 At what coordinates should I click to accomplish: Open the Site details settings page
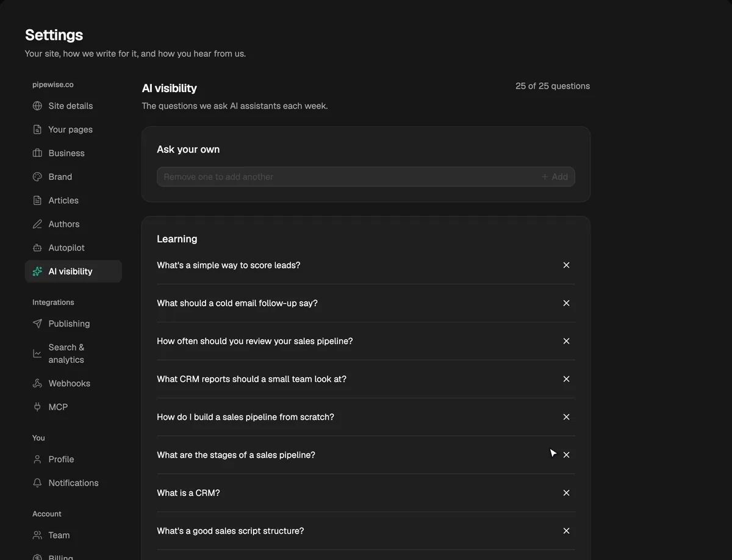point(73,106)
